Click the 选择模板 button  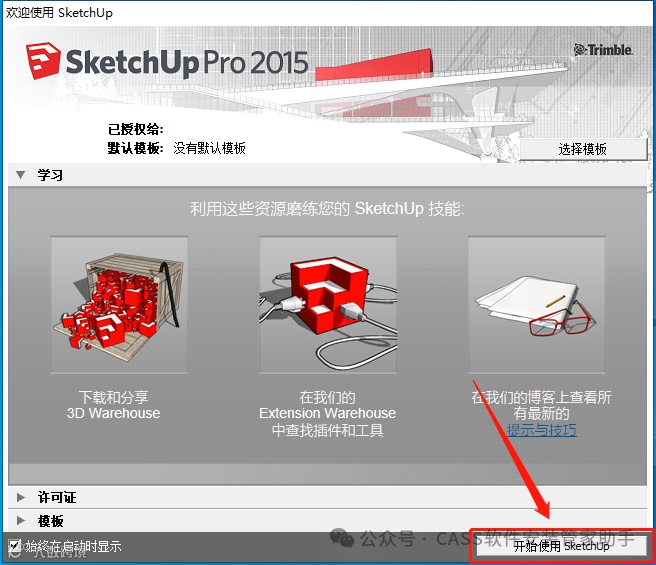coord(583,149)
